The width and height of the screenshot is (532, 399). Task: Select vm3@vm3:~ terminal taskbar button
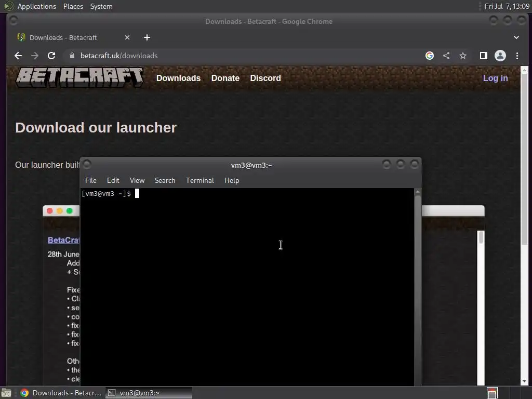[149, 393]
